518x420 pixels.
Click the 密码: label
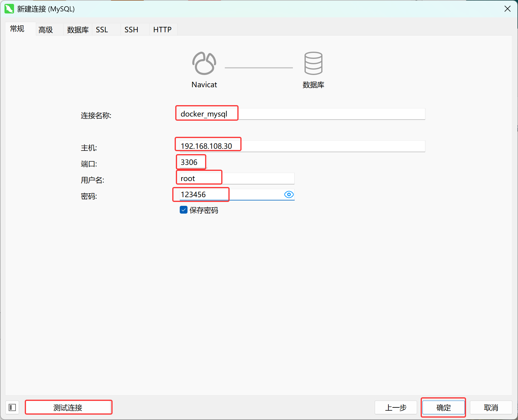click(89, 196)
